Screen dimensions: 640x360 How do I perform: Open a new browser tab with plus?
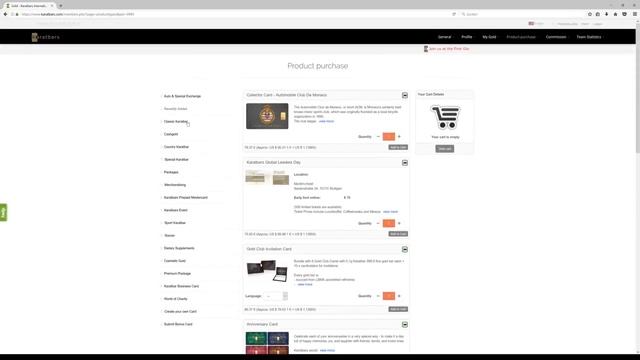click(61, 6)
